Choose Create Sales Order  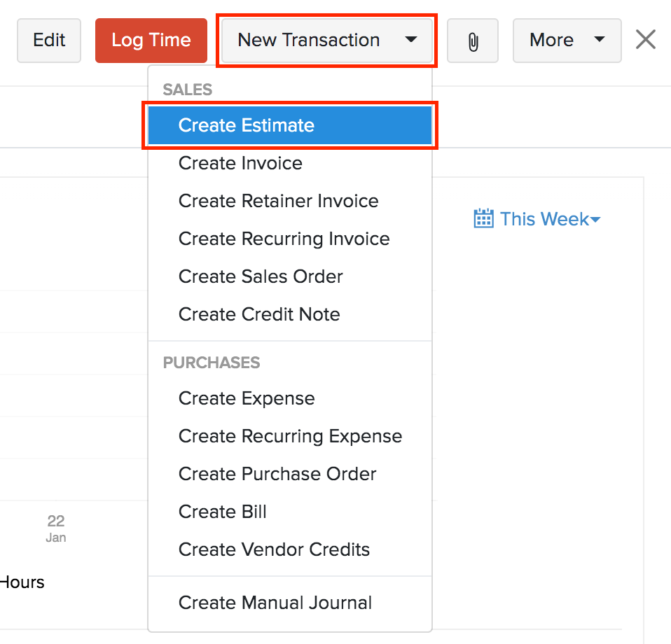point(261,276)
